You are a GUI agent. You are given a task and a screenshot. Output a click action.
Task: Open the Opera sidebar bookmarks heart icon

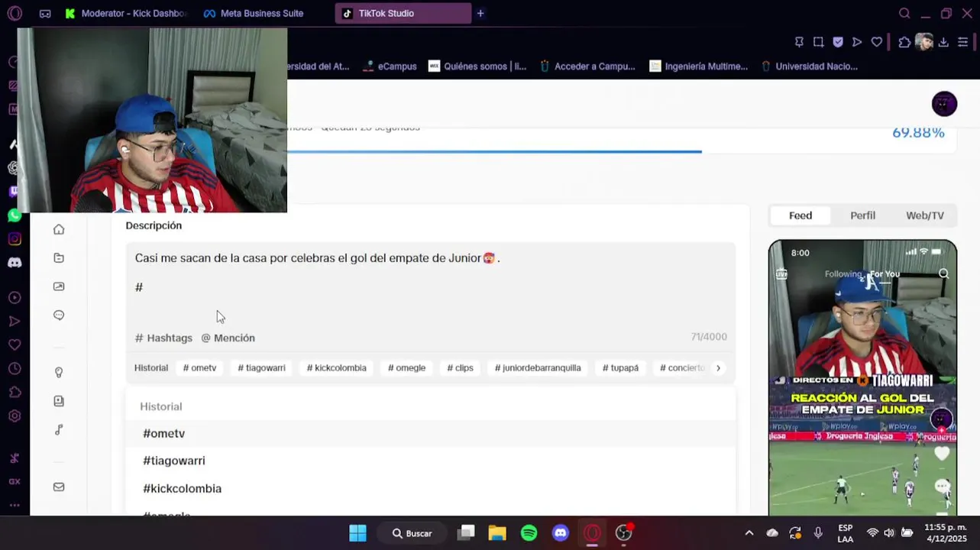coord(15,345)
